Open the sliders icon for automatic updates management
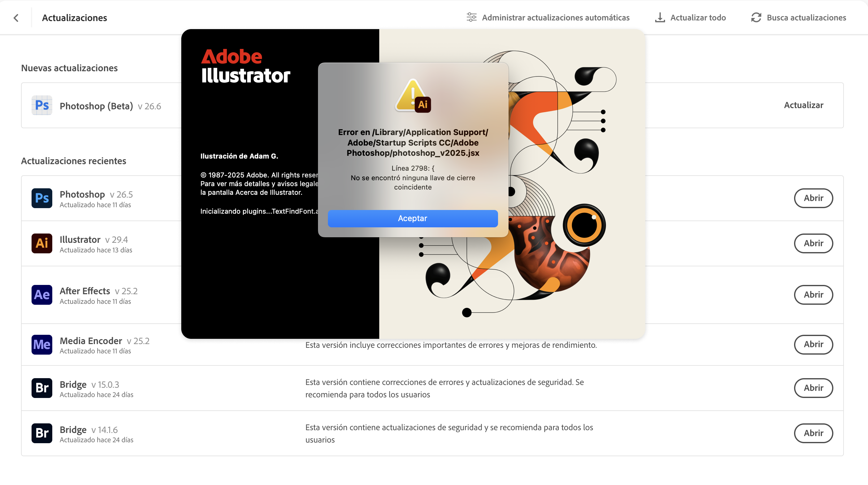The height and width of the screenshot is (485, 868). [471, 17]
